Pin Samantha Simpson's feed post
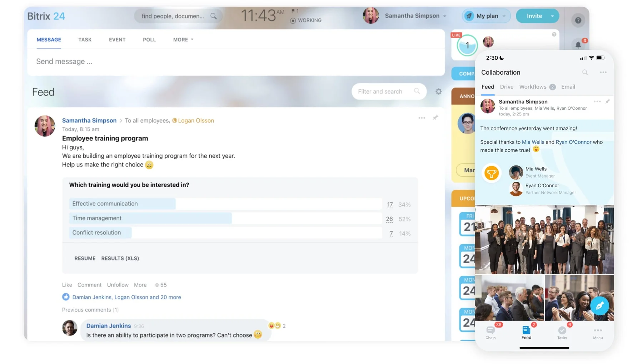643x364 pixels. click(435, 118)
